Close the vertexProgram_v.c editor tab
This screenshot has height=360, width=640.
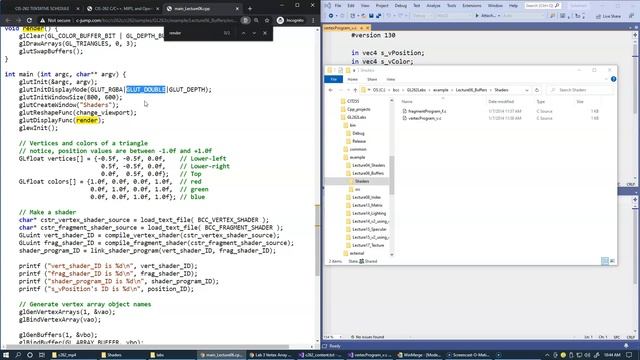367,28
